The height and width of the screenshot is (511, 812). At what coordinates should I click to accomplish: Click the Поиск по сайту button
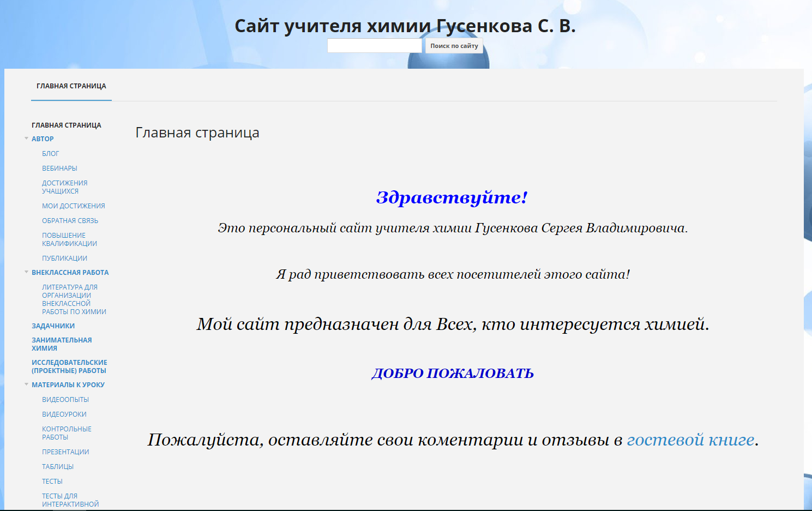(x=454, y=46)
